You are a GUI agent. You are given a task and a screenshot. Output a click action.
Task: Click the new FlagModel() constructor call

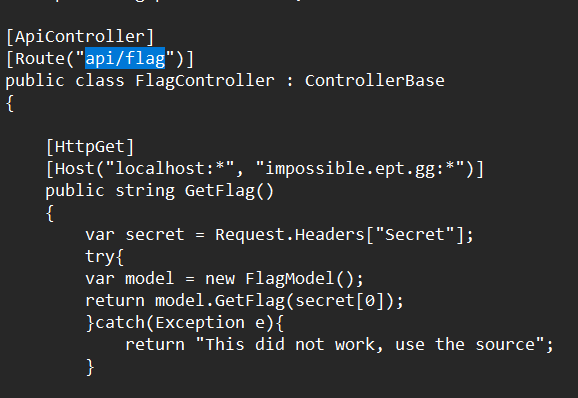[280, 279]
